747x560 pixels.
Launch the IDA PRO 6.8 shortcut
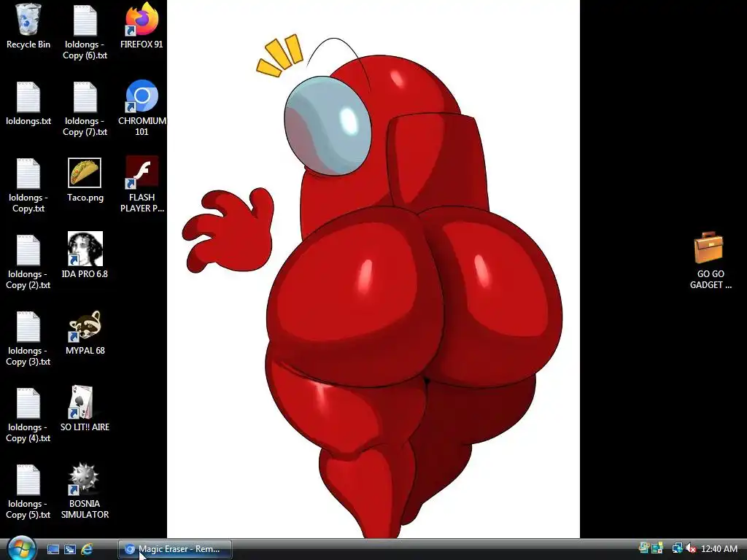85,255
